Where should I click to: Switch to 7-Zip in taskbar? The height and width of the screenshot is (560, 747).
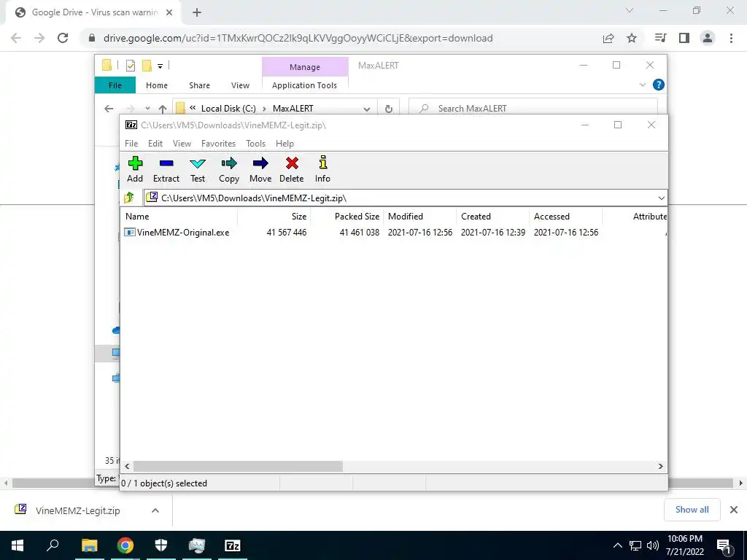233,545
